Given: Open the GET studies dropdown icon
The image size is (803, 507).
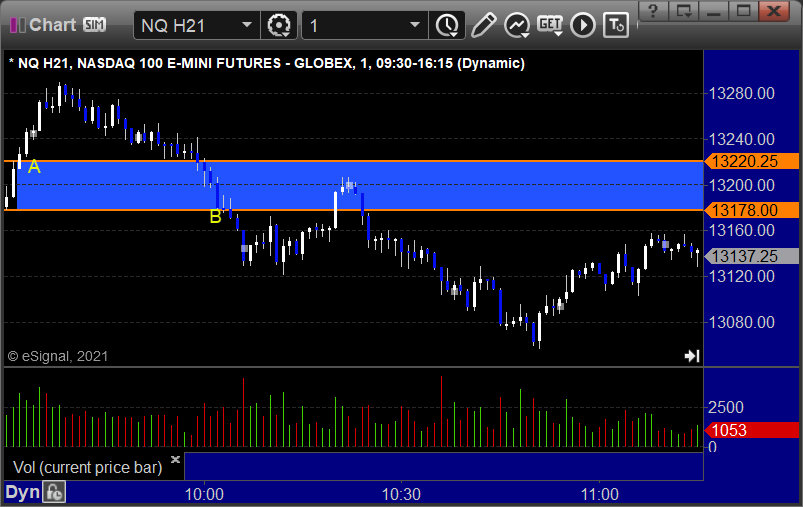Looking at the screenshot, I should (550, 25).
